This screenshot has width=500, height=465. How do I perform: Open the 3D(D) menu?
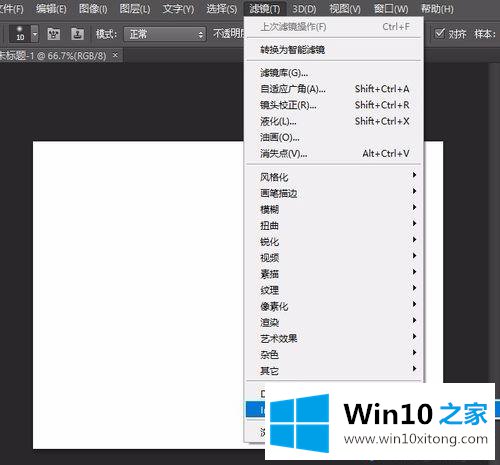(304, 9)
